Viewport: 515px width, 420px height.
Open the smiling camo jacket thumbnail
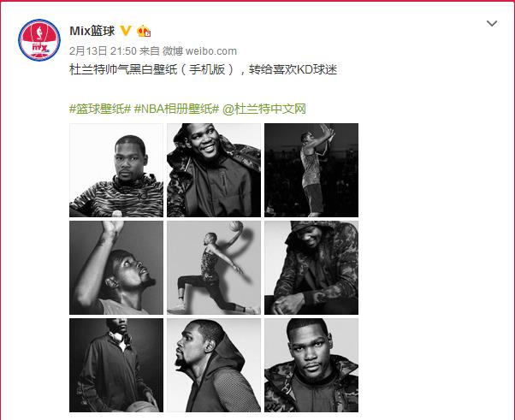coord(214,170)
